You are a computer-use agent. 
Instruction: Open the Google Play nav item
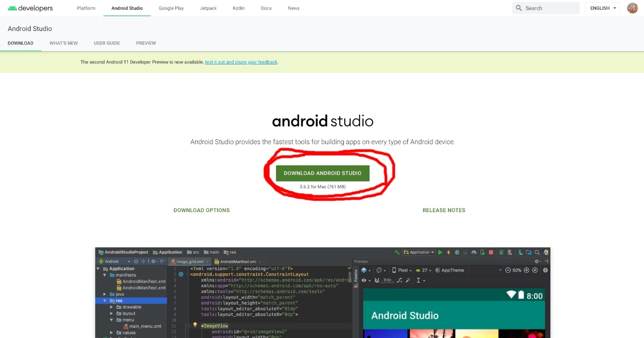pos(171,8)
